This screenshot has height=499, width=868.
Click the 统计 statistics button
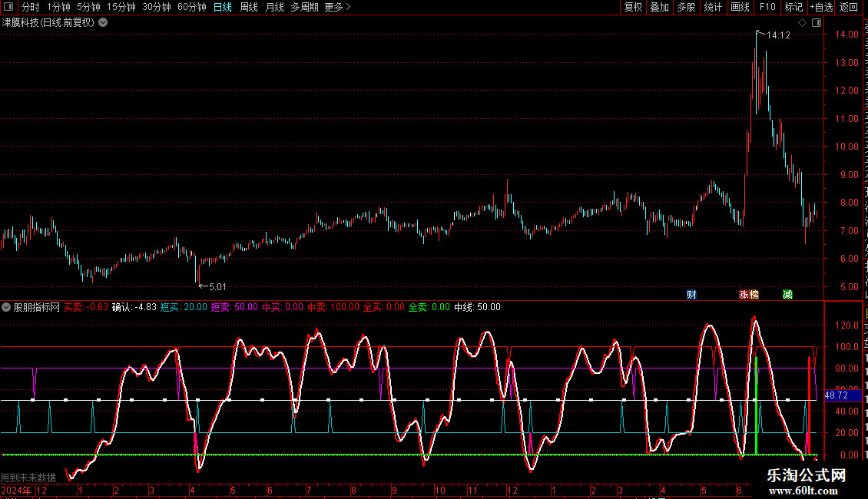(x=713, y=7)
